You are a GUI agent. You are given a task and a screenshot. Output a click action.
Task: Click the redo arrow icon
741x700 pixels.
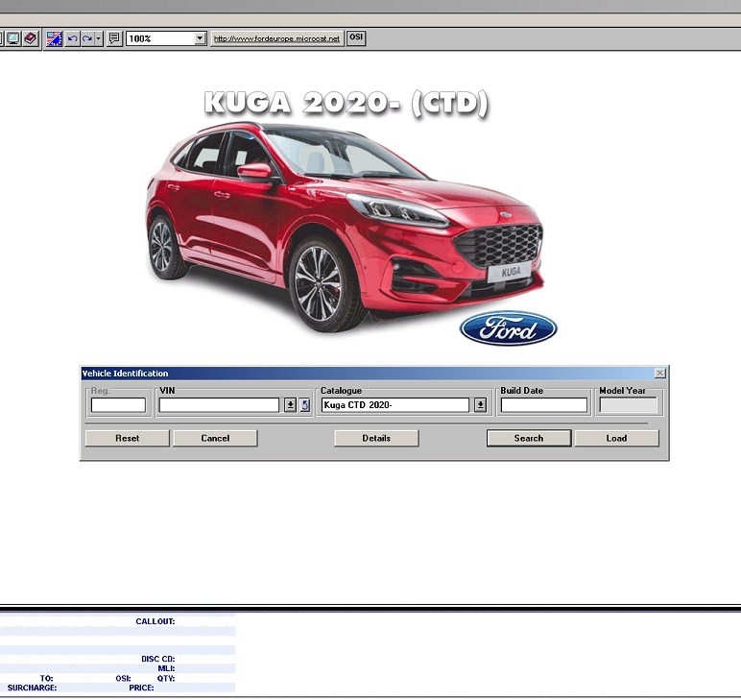coord(86,38)
